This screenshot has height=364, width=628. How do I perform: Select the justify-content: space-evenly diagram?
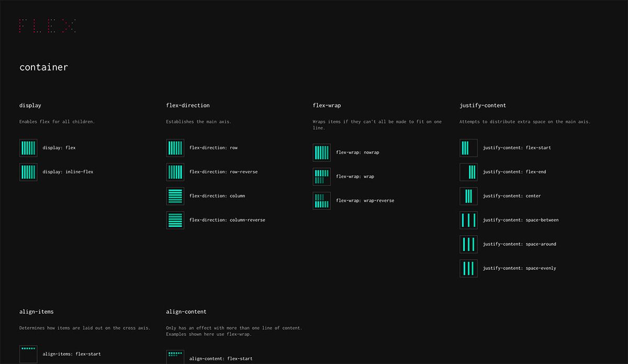468,268
